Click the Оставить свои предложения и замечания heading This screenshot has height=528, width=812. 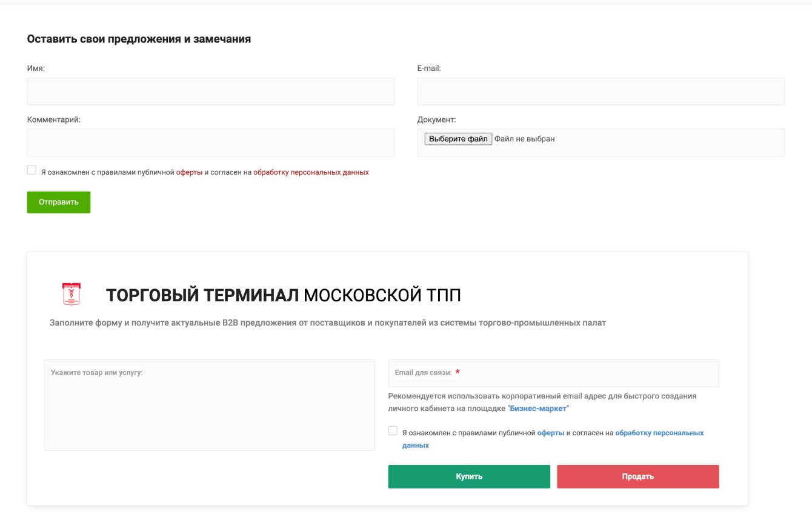point(139,39)
